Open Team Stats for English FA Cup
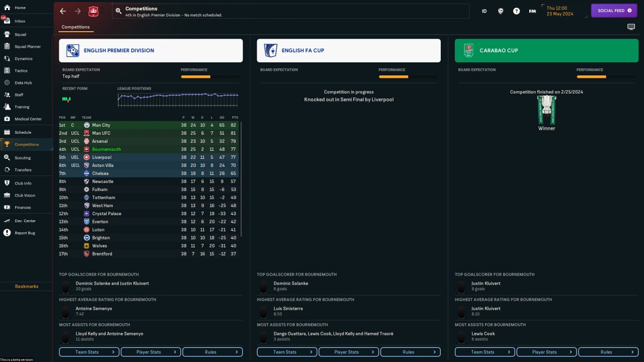The height and width of the screenshot is (362, 644). (x=287, y=352)
